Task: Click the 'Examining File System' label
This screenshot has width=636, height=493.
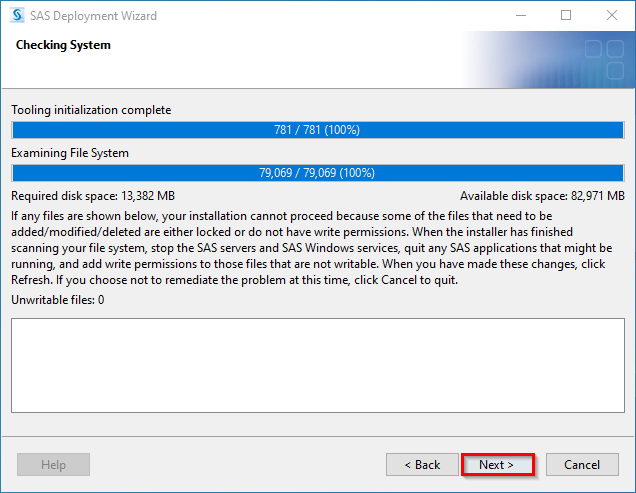Action: click(x=70, y=153)
